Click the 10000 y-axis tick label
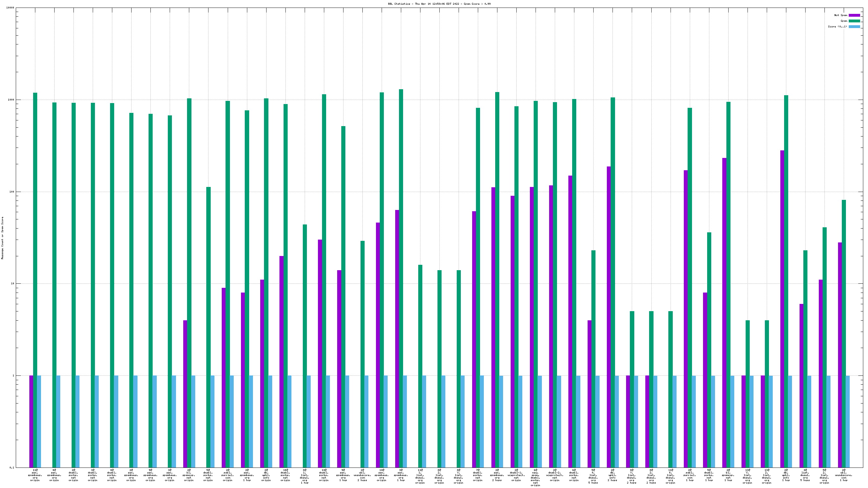This screenshot has width=868, height=488. point(10,8)
